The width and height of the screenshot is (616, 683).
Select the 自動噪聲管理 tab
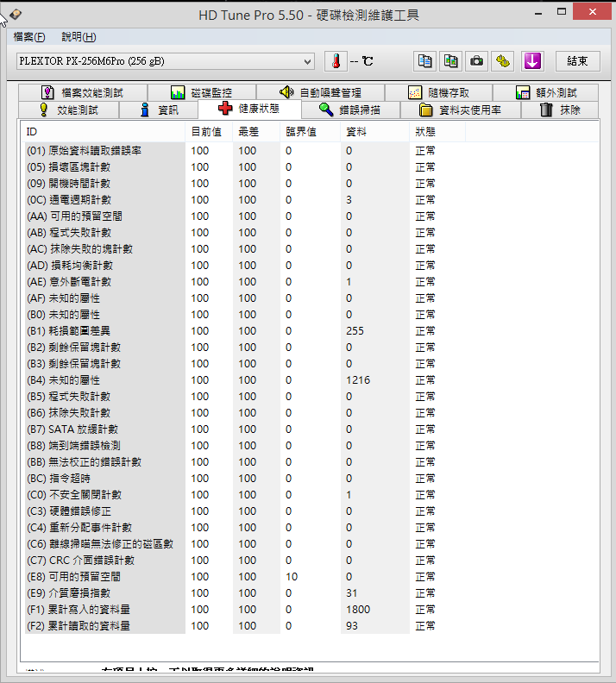pos(320,92)
